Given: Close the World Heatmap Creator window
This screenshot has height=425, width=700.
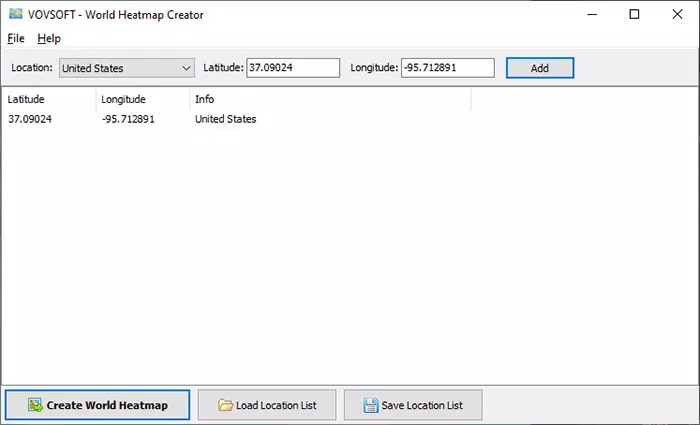Looking at the screenshot, I should pyautogui.click(x=677, y=14).
